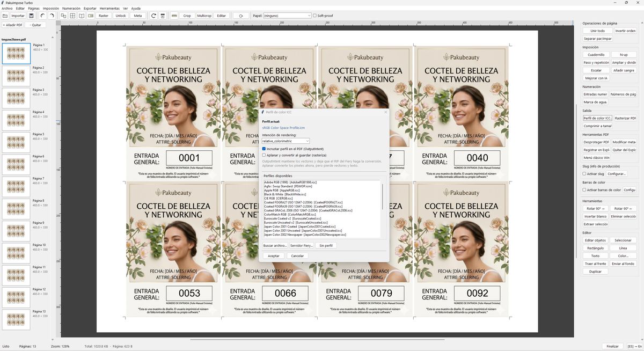Click the Cuadernillo button
644x351 pixels.
coord(596,55)
